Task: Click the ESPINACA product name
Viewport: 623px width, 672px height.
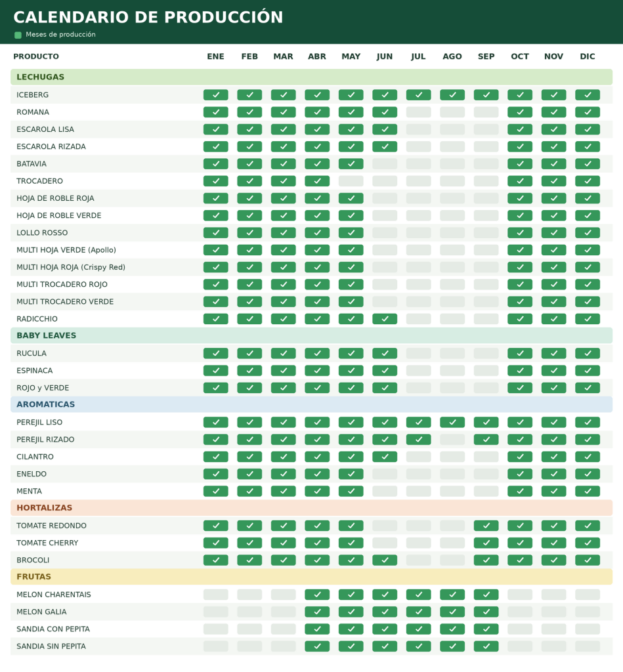Action: [x=35, y=371]
